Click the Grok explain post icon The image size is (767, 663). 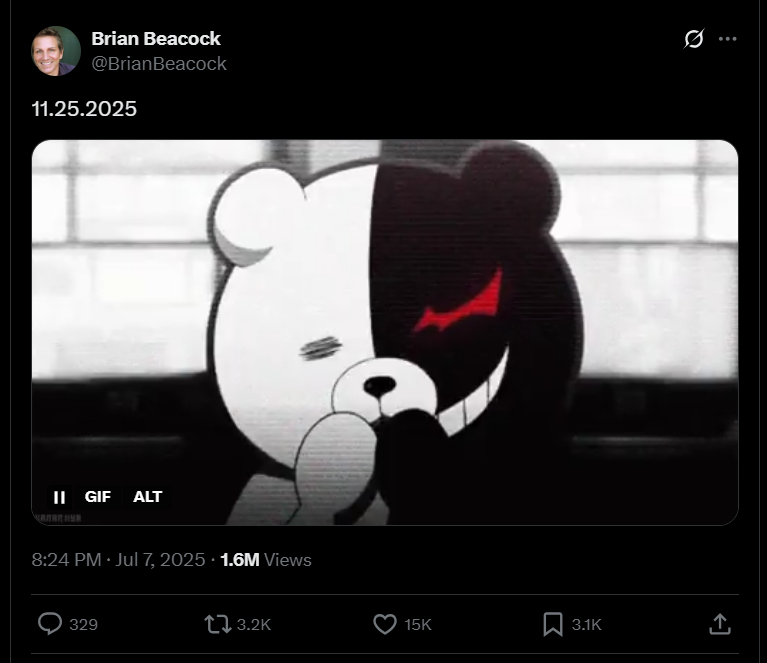click(694, 39)
